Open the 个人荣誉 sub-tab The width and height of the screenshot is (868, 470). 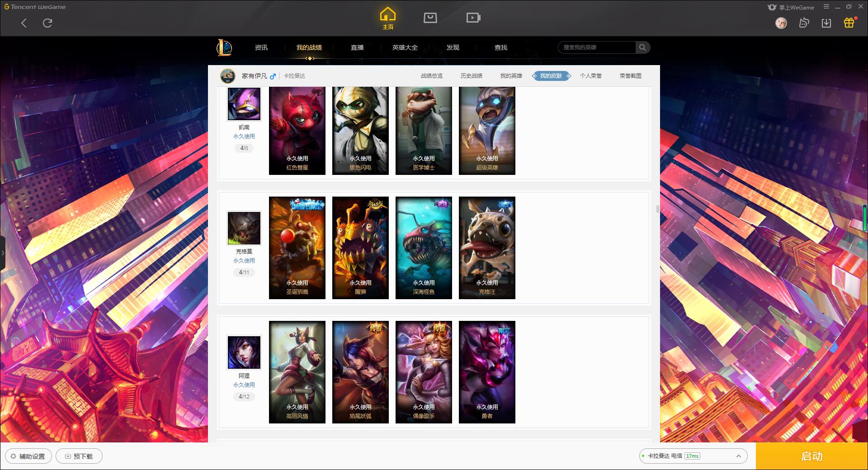(x=591, y=76)
